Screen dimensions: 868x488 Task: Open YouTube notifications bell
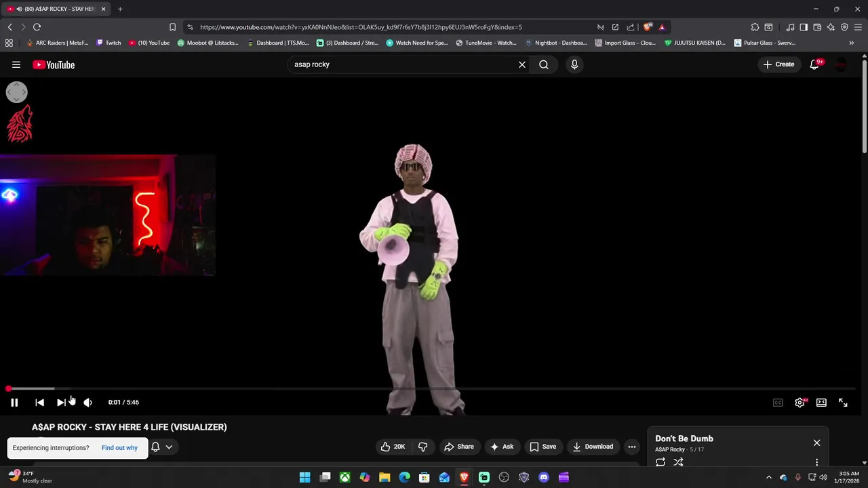[x=815, y=64]
